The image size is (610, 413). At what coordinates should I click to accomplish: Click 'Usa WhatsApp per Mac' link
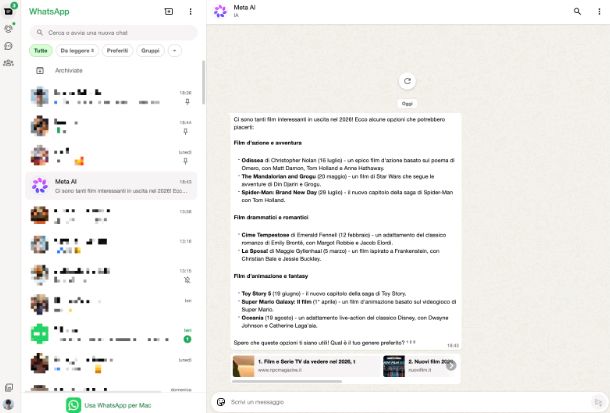(x=117, y=405)
